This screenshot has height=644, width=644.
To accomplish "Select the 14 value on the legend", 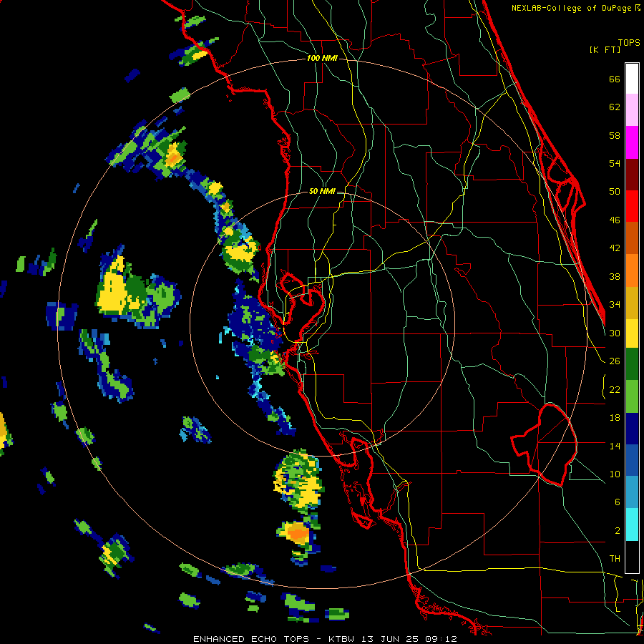I will (x=615, y=446).
